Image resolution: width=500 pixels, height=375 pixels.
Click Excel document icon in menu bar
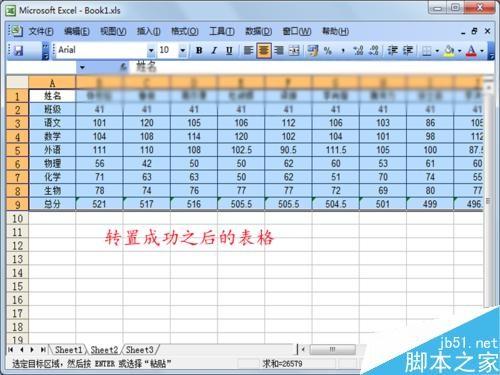click(16, 31)
